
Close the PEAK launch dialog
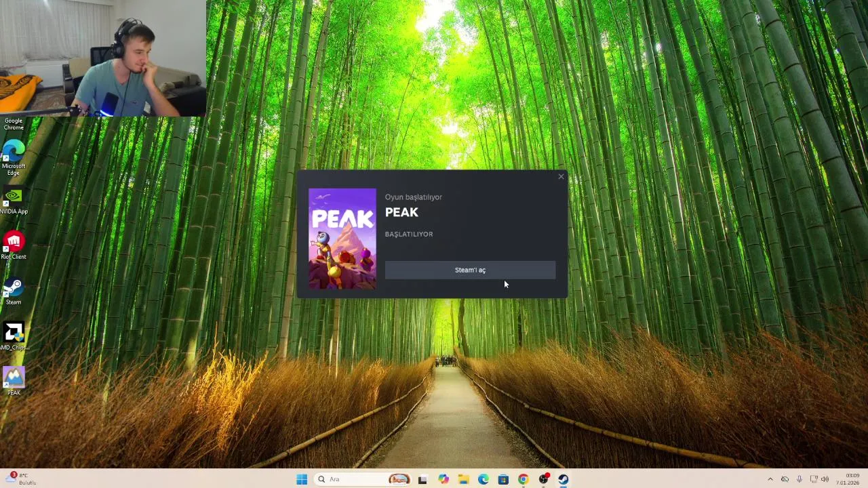click(561, 177)
